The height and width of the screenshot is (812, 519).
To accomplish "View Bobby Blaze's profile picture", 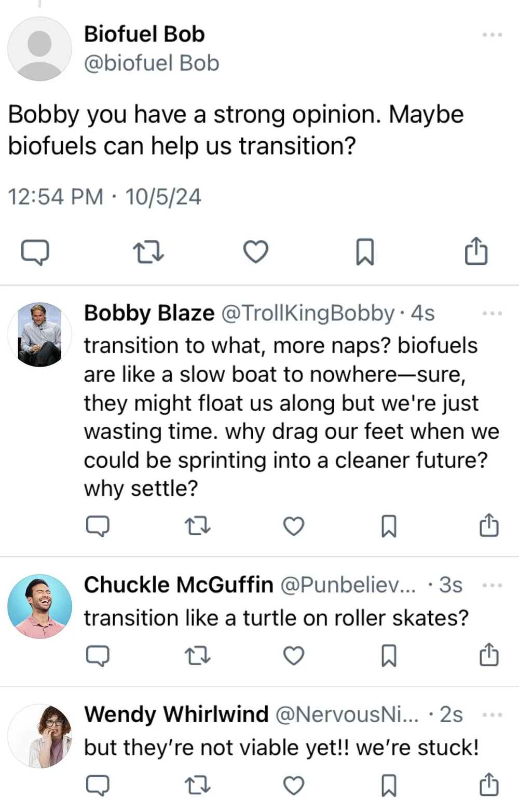I will [x=40, y=335].
